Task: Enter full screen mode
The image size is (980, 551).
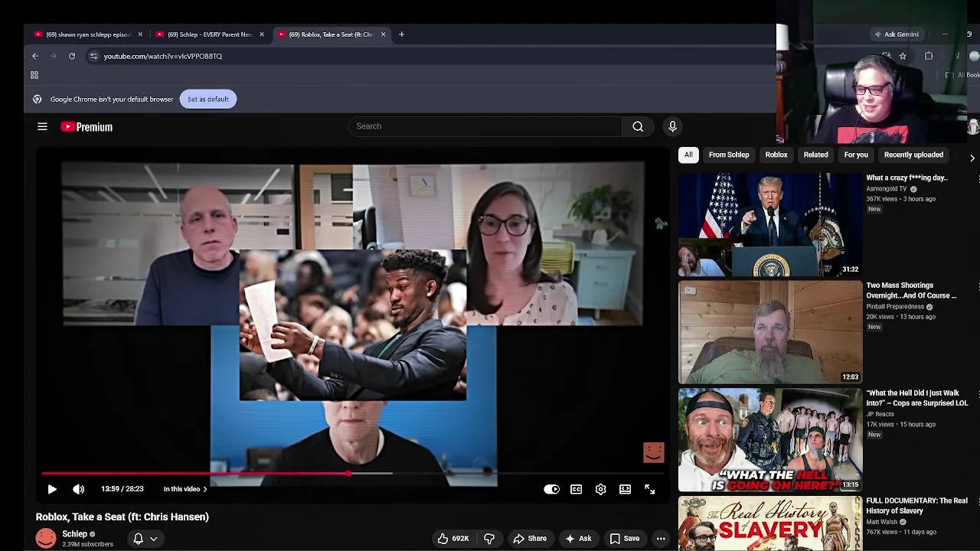Action: coord(649,489)
